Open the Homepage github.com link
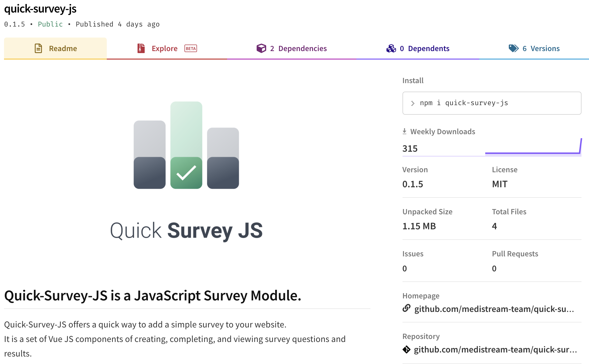The width and height of the screenshot is (589, 364). click(494, 309)
